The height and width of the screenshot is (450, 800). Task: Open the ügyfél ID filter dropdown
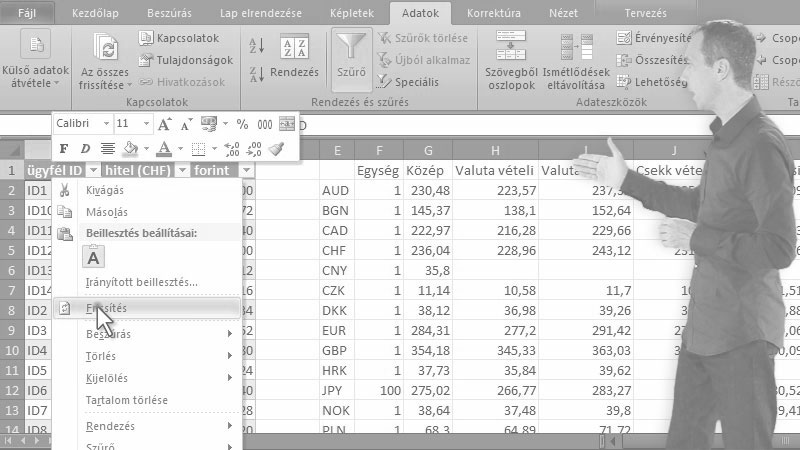(93, 170)
